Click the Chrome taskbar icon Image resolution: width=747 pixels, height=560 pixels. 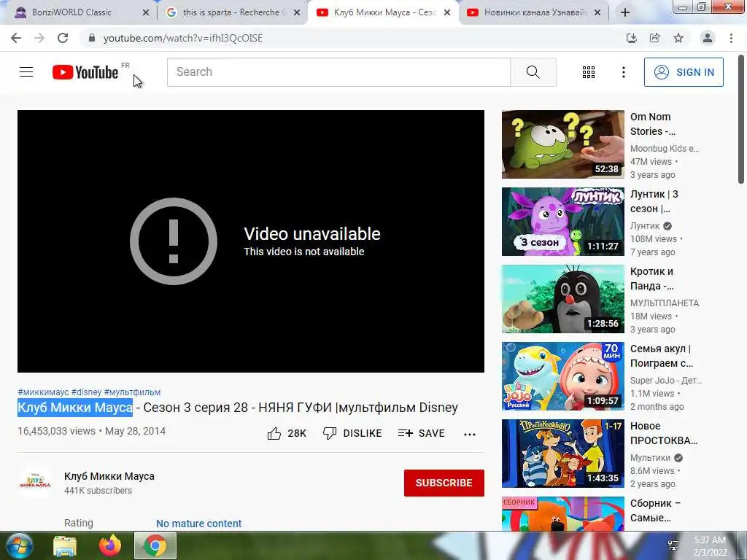click(x=155, y=545)
